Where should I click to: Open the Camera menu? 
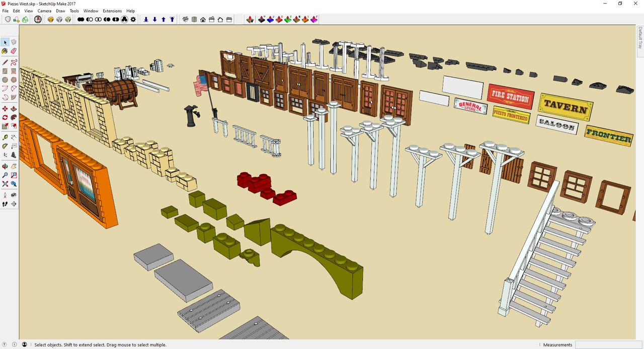click(x=44, y=11)
